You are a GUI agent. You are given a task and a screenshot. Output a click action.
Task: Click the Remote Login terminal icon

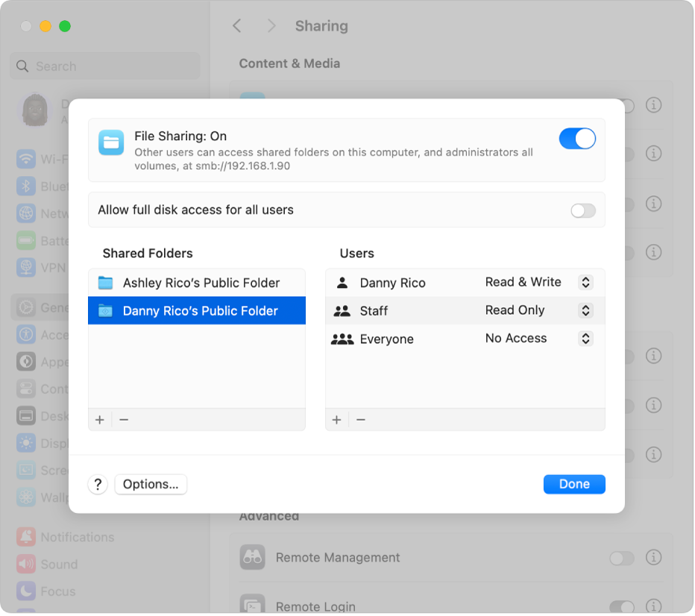[252, 605]
